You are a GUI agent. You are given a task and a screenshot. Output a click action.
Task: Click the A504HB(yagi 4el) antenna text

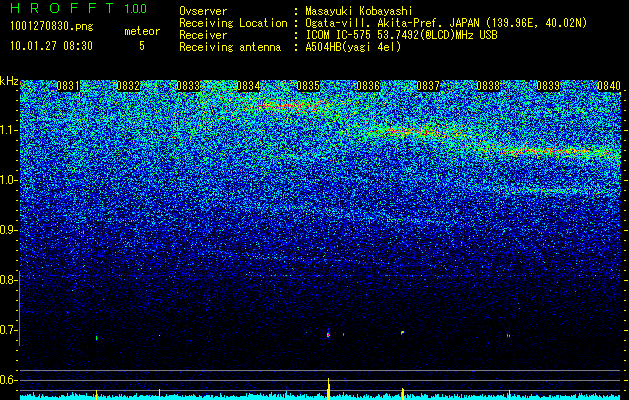[x=353, y=47]
